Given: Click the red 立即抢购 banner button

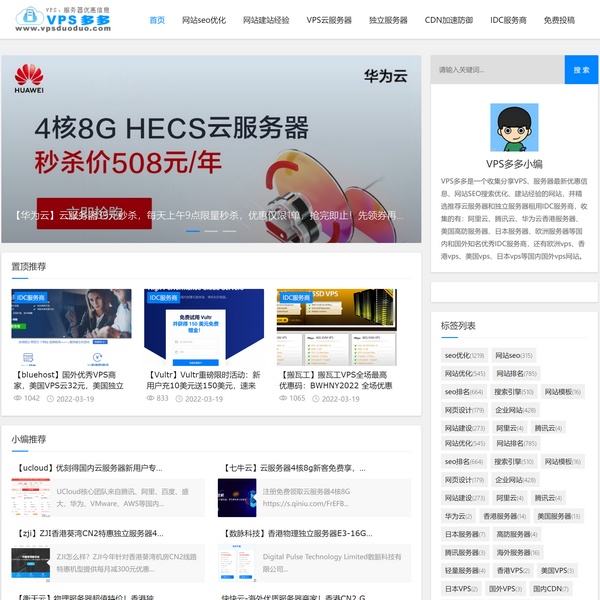Looking at the screenshot, I should tap(93, 213).
